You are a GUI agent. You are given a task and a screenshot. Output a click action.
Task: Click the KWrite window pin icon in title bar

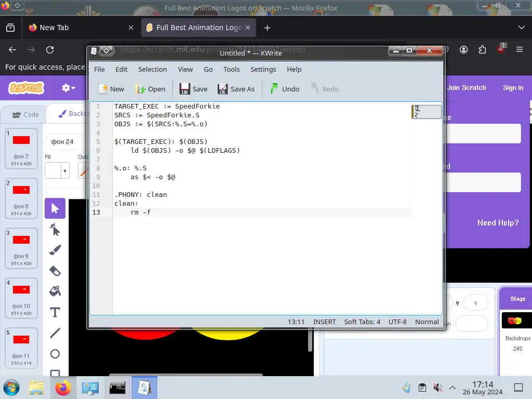pyautogui.click(x=107, y=51)
